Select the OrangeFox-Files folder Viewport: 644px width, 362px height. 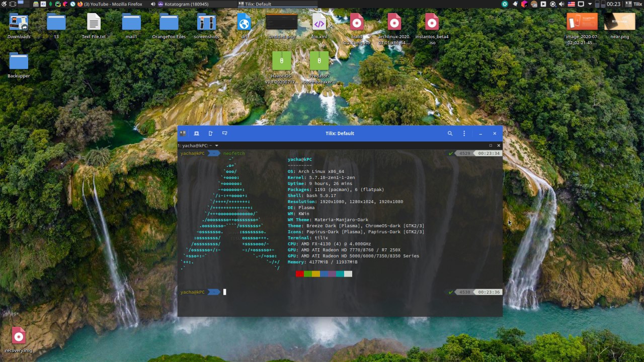click(169, 26)
